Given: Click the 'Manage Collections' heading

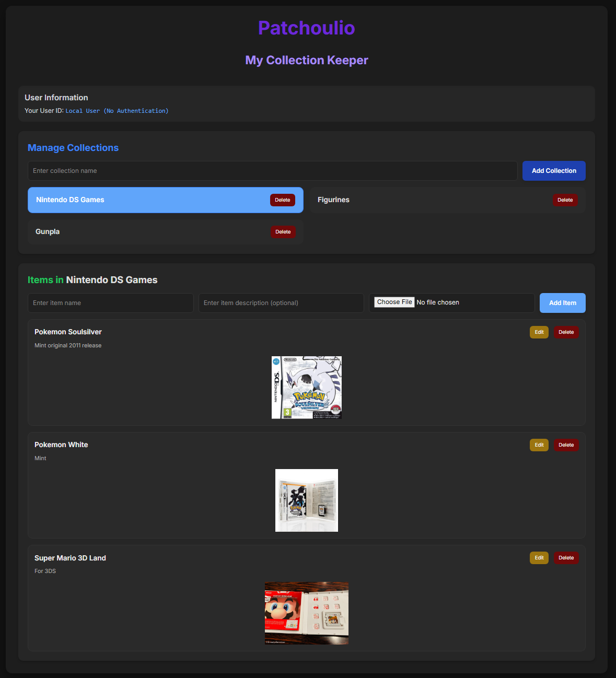Looking at the screenshot, I should pos(73,148).
